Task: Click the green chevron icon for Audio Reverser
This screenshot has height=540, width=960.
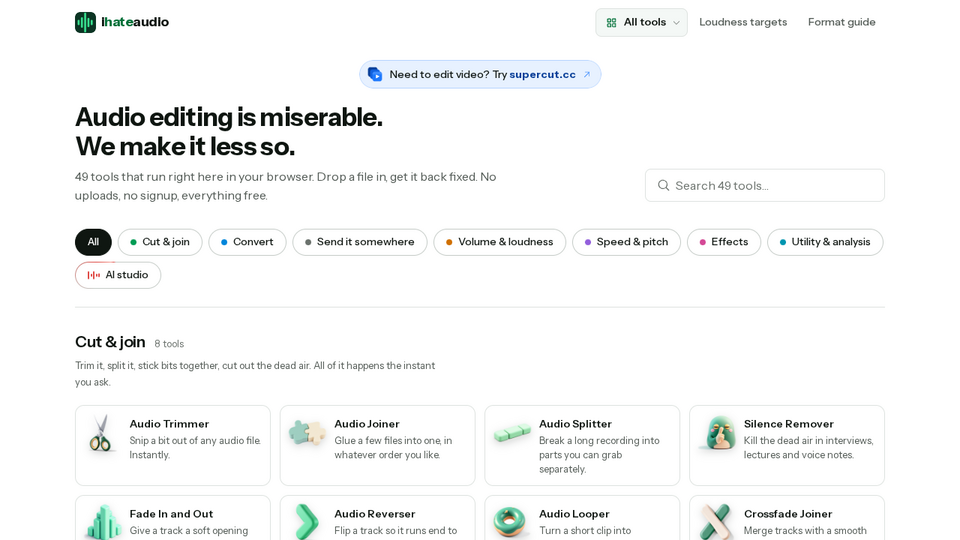Action: coord(306,522)
